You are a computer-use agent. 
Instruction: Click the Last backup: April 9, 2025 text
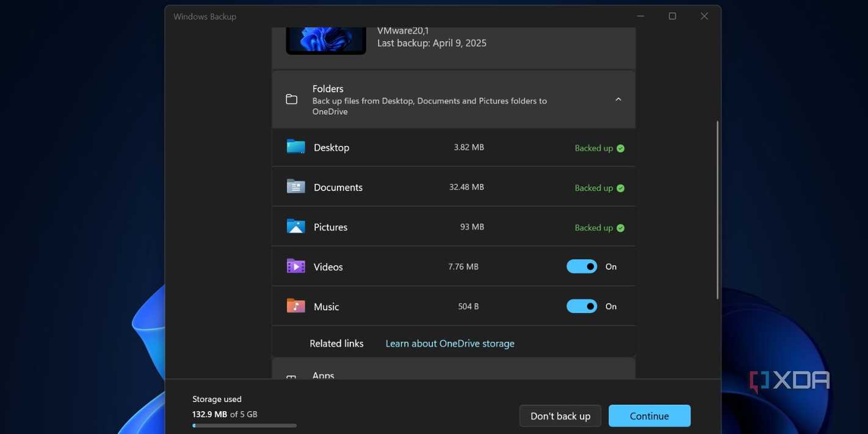pos(432,43)
